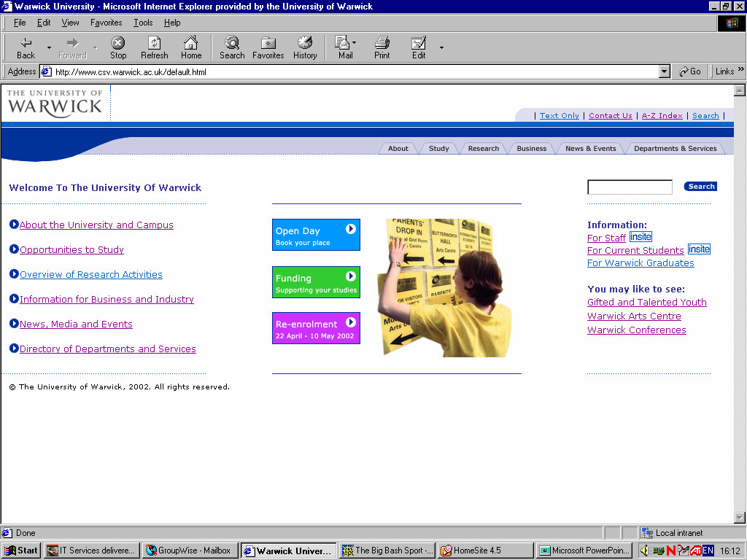This screenshot has width=747, height=560.
Task: Switch to GroupWise Mailbox in taskbar
Action: pyautogui.click(x=190, y=551)
